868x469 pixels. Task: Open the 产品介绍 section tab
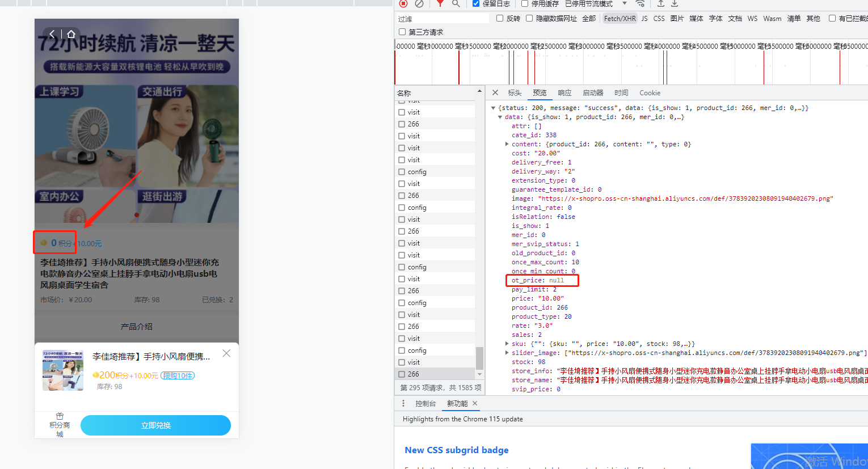pos(137,327)
